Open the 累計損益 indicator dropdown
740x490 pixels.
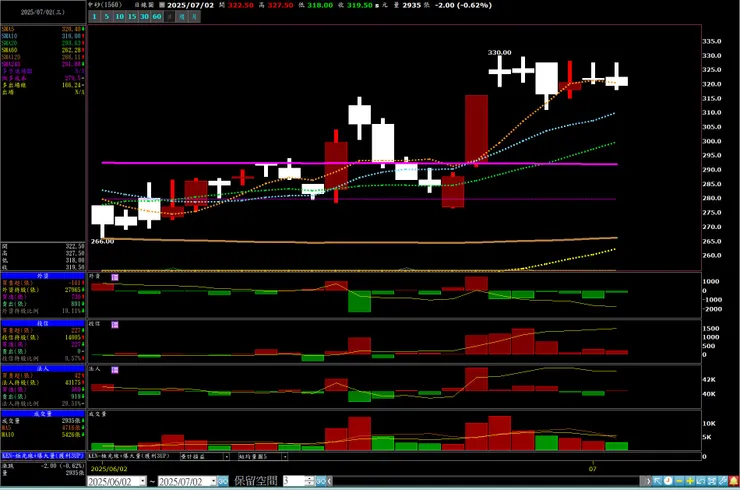coord(226,456)
